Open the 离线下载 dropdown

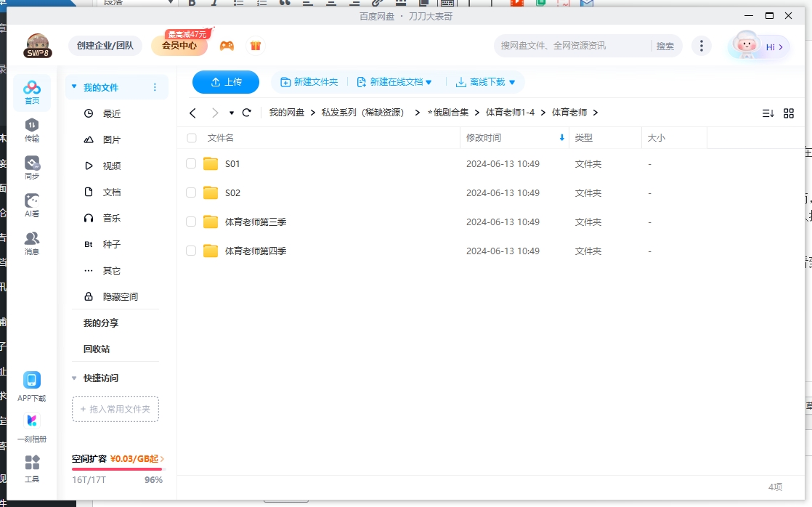[x=485, y=82]
